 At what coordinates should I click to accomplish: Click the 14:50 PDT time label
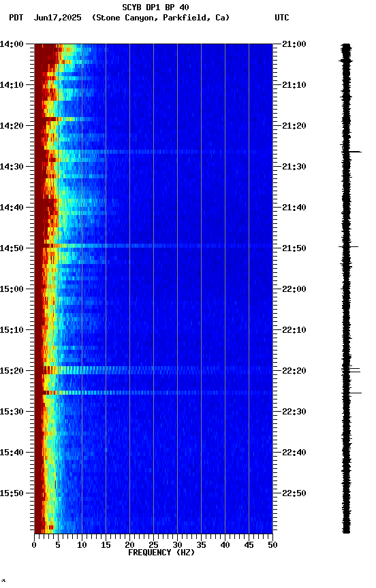click(12, 248)
